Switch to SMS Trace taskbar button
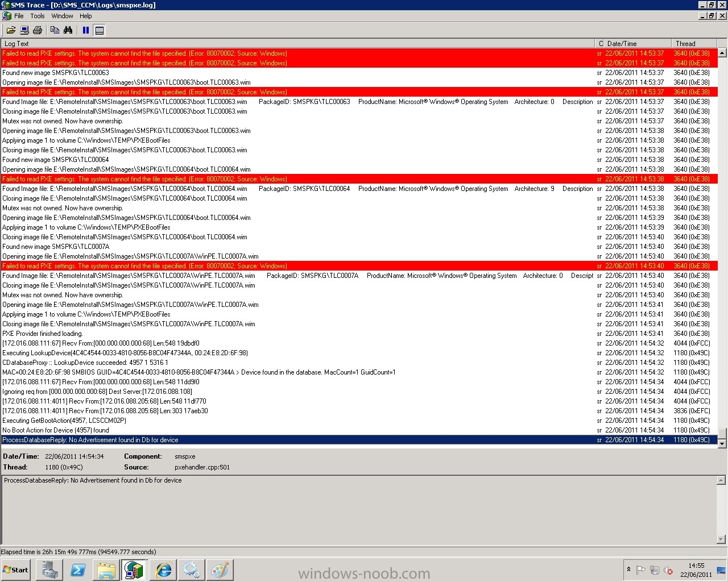 [x=134, y=570]
